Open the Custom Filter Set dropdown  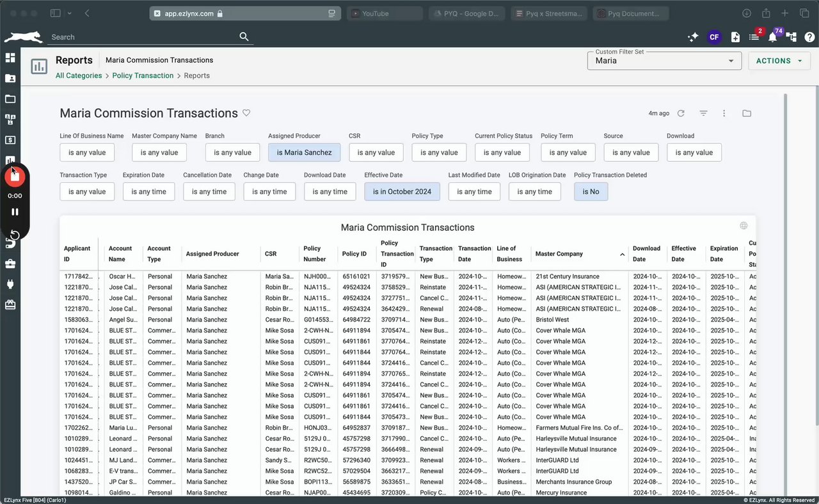pyautogui.click(x=664, y=61)
